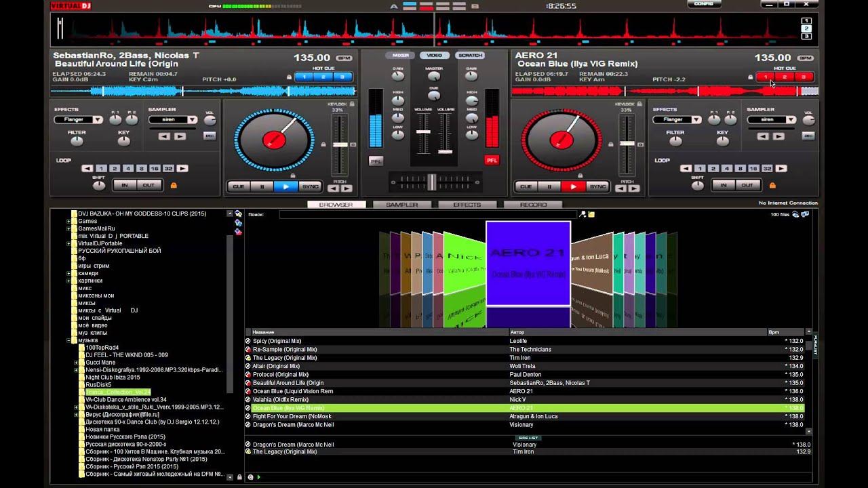
Task: Sync the left deck tempo
Action: pyautogui.click(x=310, y=186)
